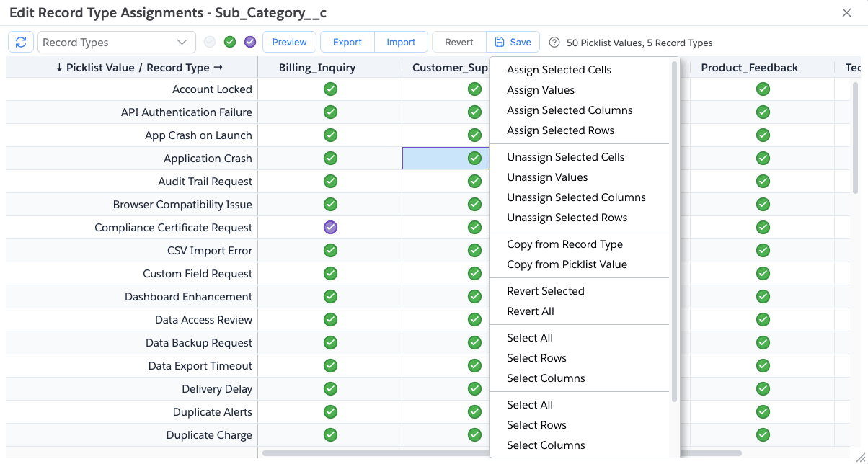Click Customer_Sup check for App Crash on Launch
This screenshot has height=464, width=868.
474,135
